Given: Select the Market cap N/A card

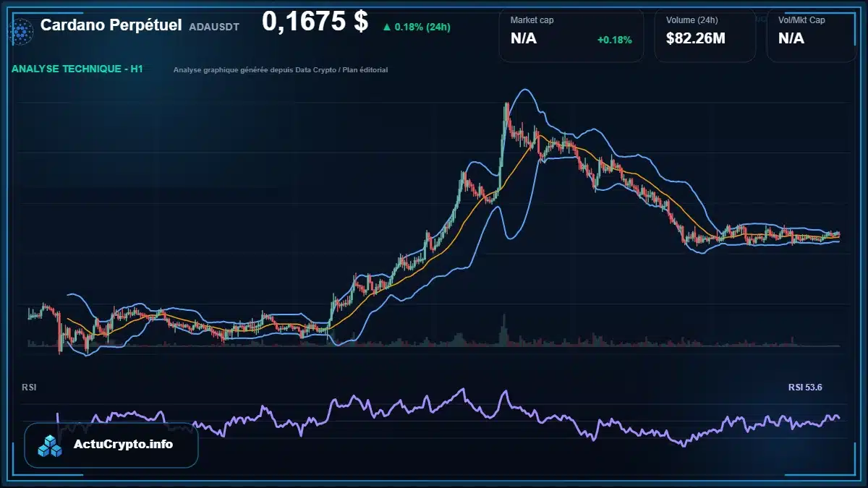Looking at the screenshot, I should [571, 35].
